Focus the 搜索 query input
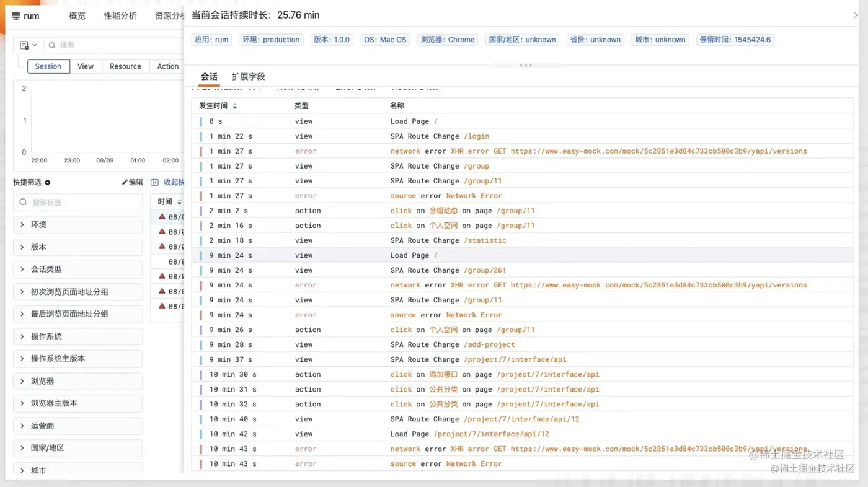 click(x=115, y=45)
